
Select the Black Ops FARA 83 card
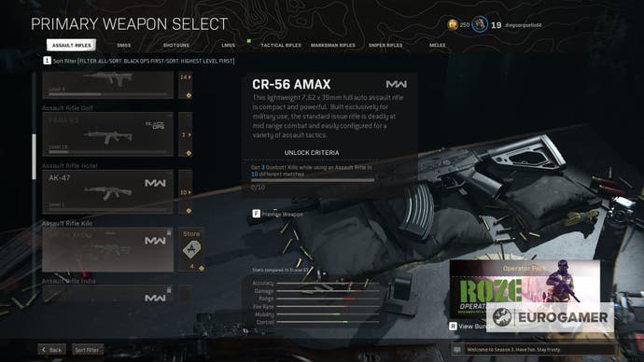point(107,134)
